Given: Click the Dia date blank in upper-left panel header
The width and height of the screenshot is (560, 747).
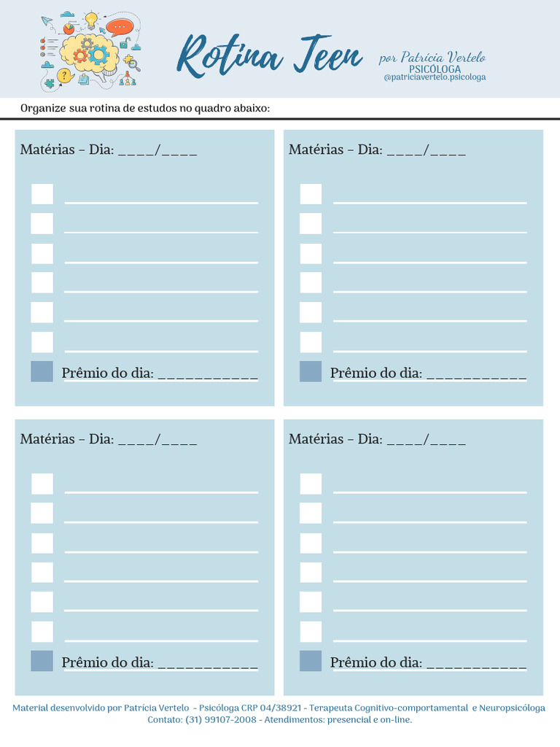Looking at the screenshot, I should tap(157, 150).
